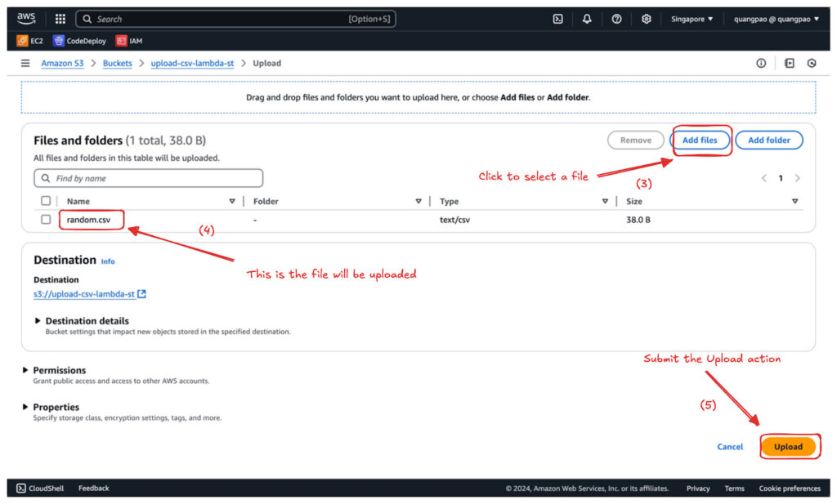
Task: Click the Feedback link in the footer
Action: (x=93, y=488)
